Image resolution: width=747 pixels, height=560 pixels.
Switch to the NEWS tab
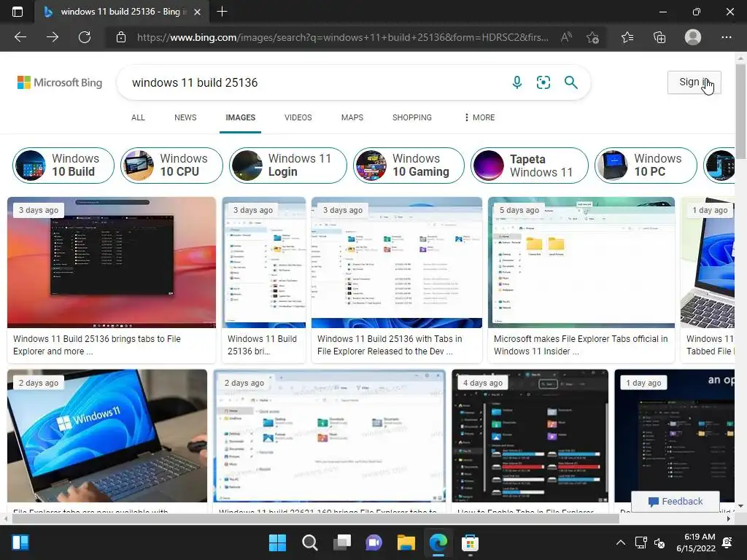tap(185, 117)
